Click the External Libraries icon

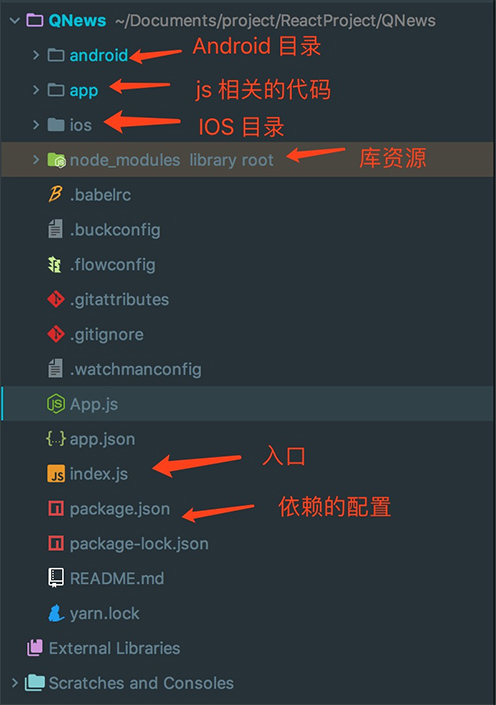click(35, 648)
